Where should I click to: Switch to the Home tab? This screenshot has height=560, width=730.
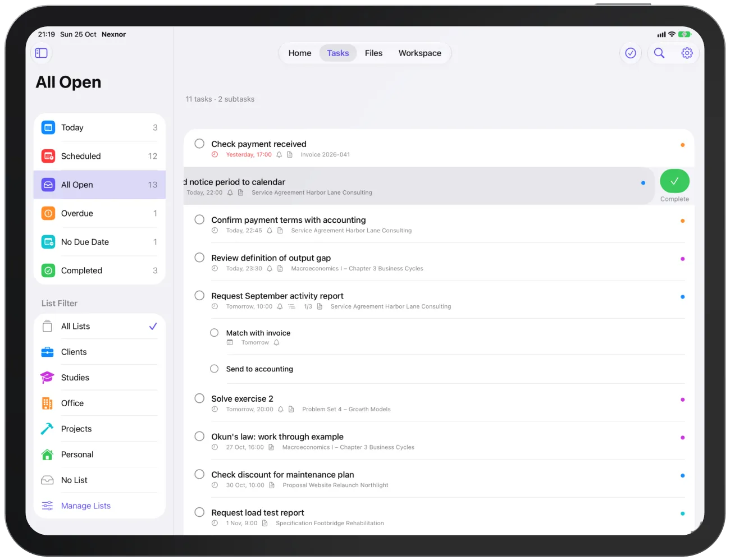pyautogui.click(x=300, y=53)
